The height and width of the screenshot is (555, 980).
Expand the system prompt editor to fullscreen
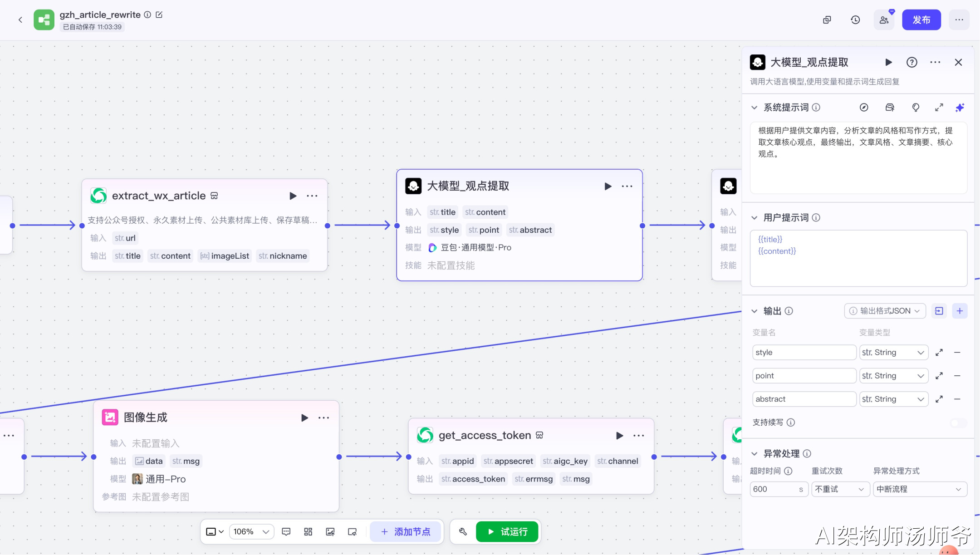coord(939,108)
